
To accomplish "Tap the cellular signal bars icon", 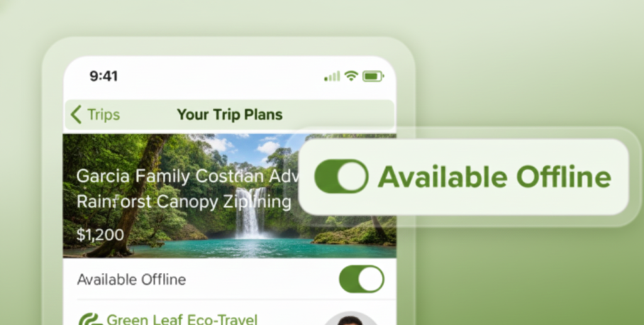I will pyautogui.click(x=332, y=76).
